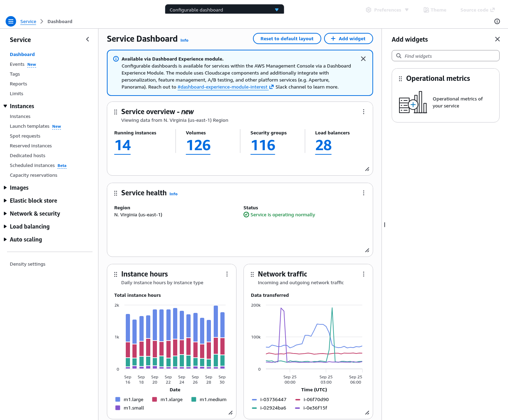Grab the Instance hours drag handle
Viewport: 508px width, 420px height.
tap(116, 274)
